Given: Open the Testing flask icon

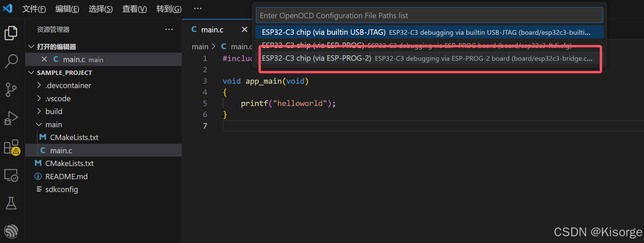Looking at the screenshot, I should click(x=11, y=203).
